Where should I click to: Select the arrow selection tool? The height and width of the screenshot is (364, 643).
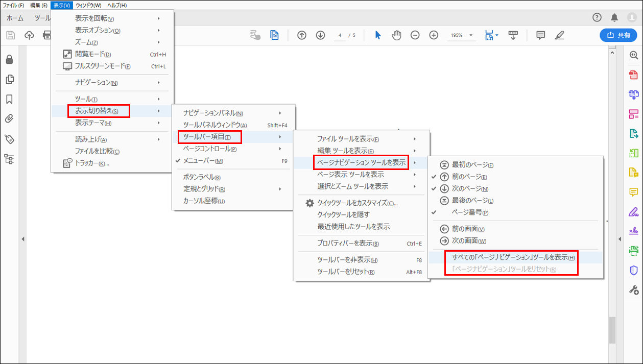point(378,35)
